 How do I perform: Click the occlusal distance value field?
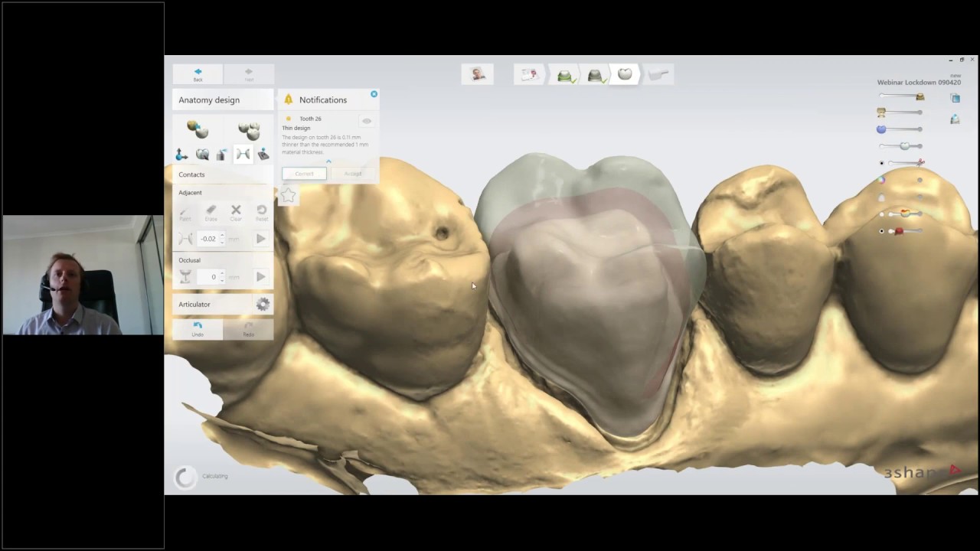click(x=208, y=277)
